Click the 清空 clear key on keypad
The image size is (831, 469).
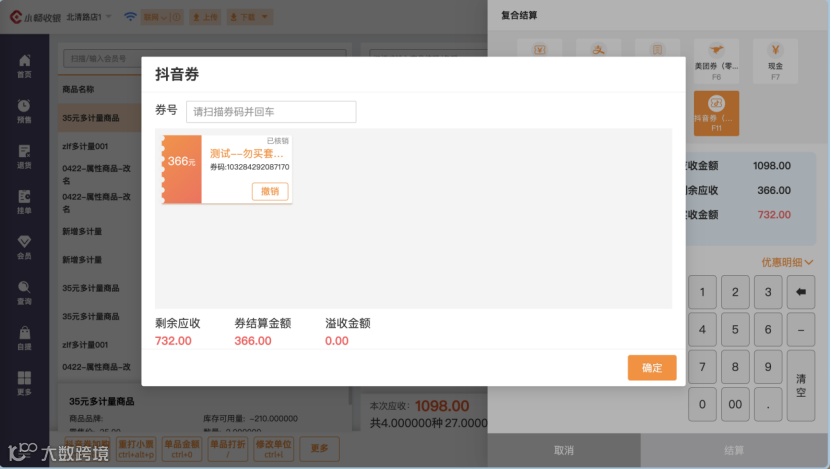point(801,386)
